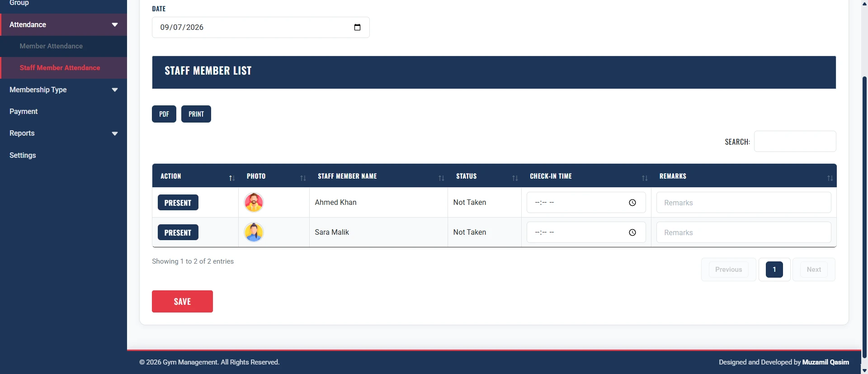868x374 pixels.
Task: Select page 1 in pagination
Action: [774, 270]
